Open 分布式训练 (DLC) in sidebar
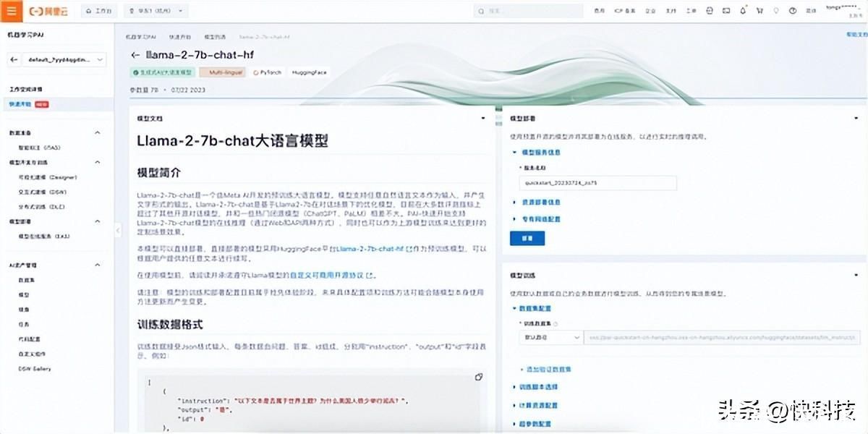 click(42, 207)
